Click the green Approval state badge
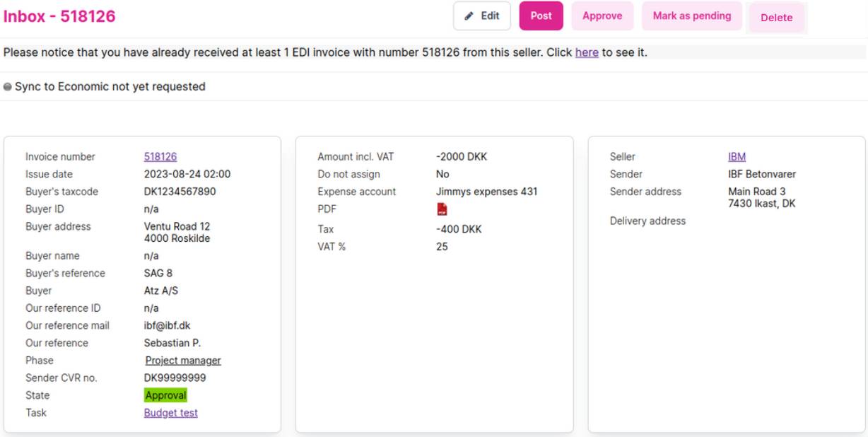Viewport: 868px width, 437px height. (165, 395)
